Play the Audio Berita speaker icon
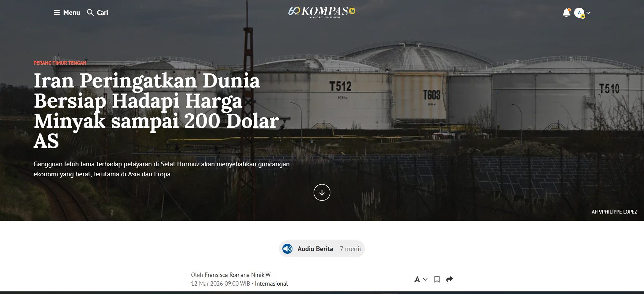The width and height of the screenshot is (644, 294). (x=287, y=249)
